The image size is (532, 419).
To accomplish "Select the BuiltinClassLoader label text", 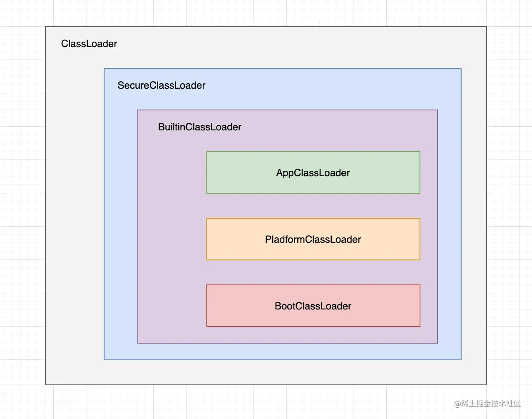I will [200, 127].
